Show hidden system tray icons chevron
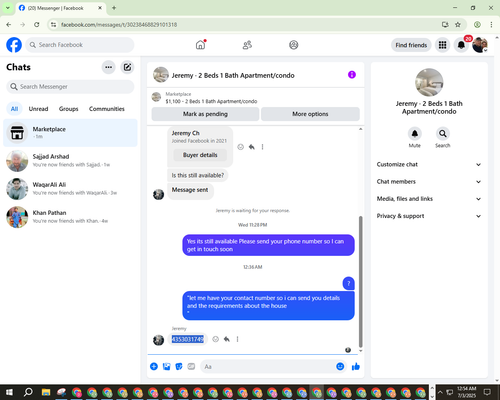 pyautogui.click(x=440, y=392)
